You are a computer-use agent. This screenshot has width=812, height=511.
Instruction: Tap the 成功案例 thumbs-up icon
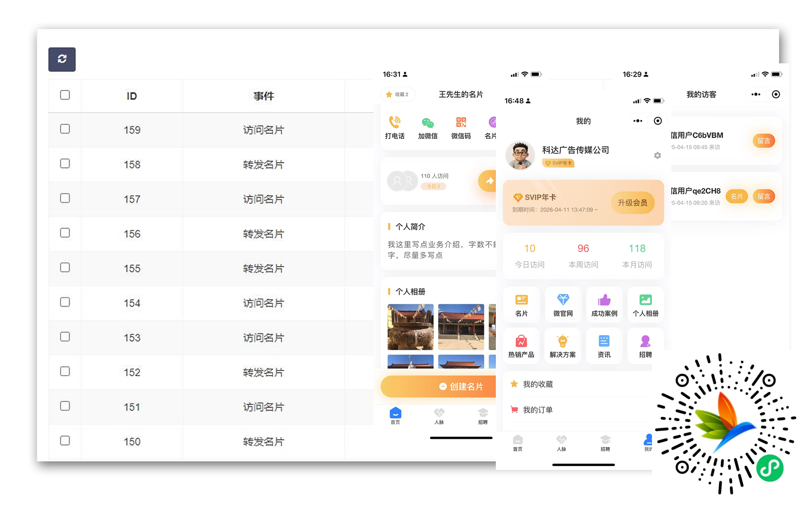pos(604,300)
